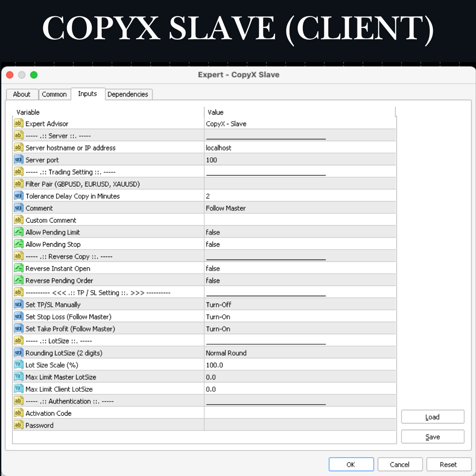Viewport: 476px width, 476px height.
Task: Click the icon next to Max Limit Client LotSize
Action: 19,389
